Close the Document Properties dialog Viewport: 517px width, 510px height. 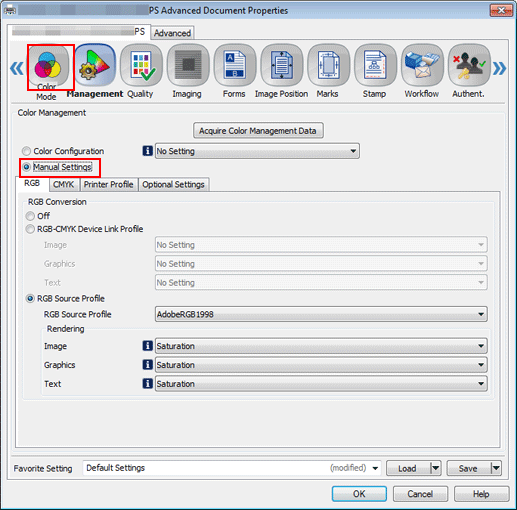(x=501, y=10)
